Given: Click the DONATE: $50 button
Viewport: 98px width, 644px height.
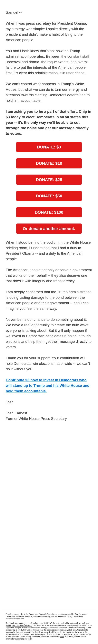Looking at the screenshot, I should tap(49, 196).
